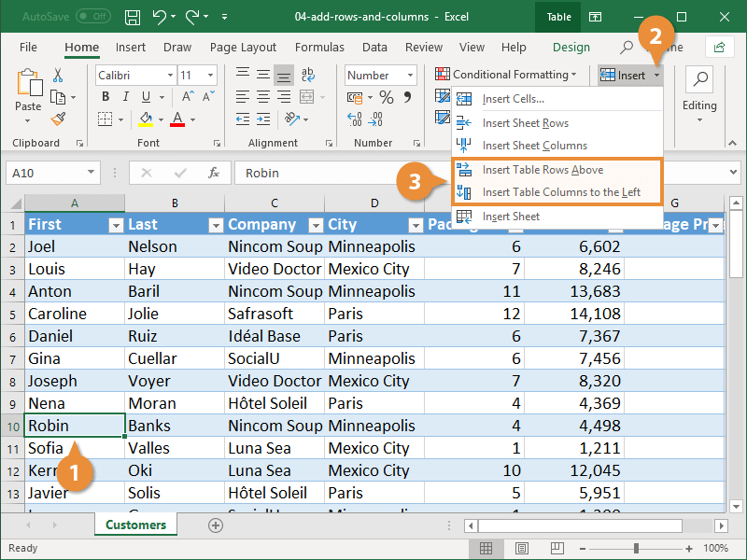Viewport: 747px width, 560px height.
Task: Apply Percent Style
Action: tap(387, 98)
